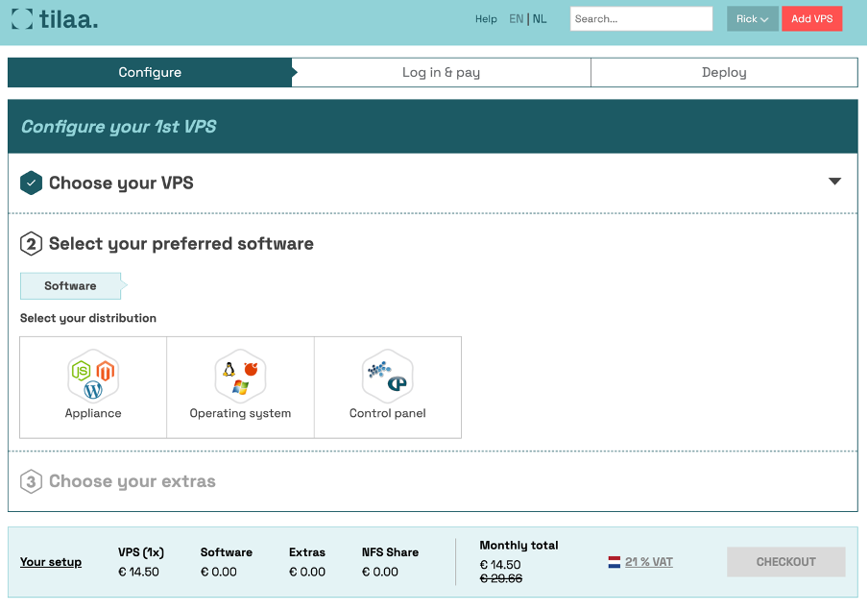This screenshot has width=868, height=611.
Task: Select the Software tab
Action: [x=71, y=286]
